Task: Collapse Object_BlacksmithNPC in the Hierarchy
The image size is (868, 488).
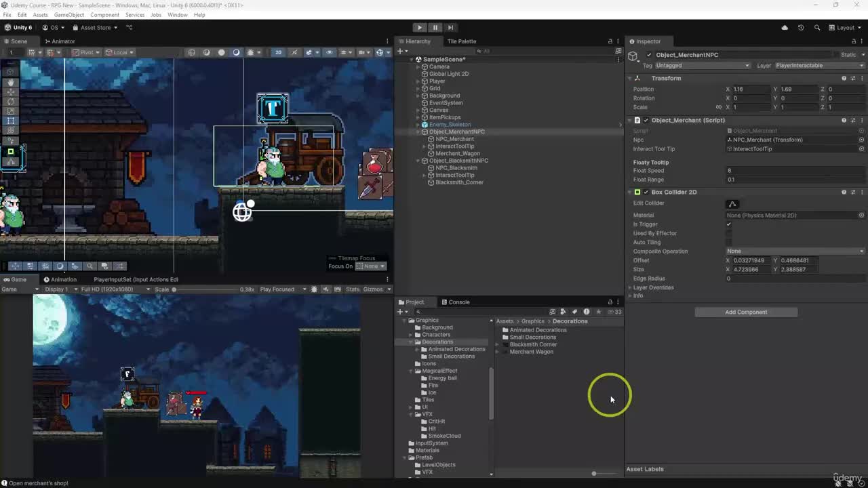Action: [x=418, y=161]
